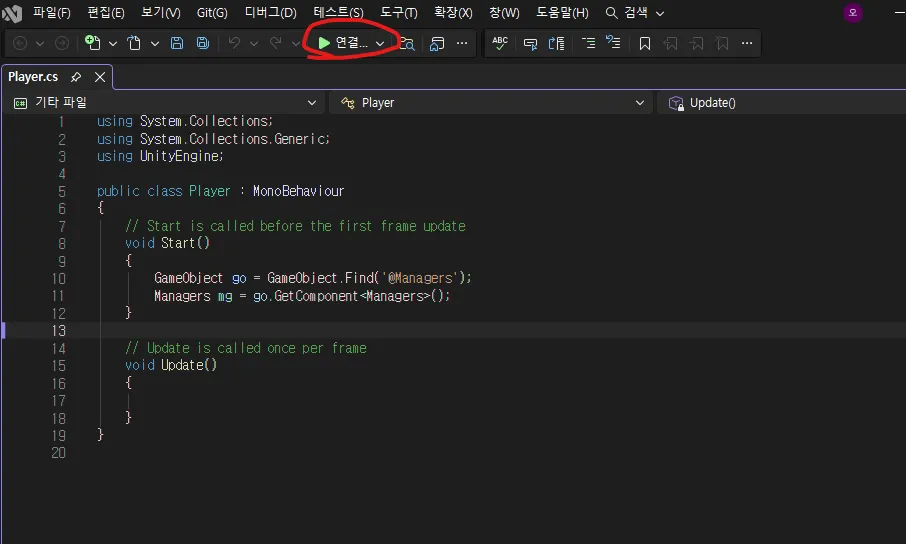The image size is (906, 544).
Task: Open the 창(W) menu
Action: coord(504,13)
